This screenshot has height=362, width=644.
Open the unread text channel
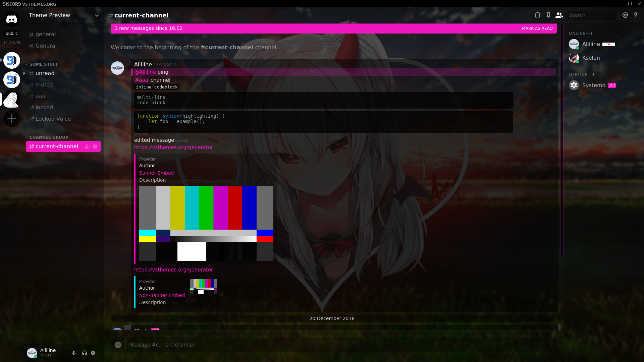45,73
